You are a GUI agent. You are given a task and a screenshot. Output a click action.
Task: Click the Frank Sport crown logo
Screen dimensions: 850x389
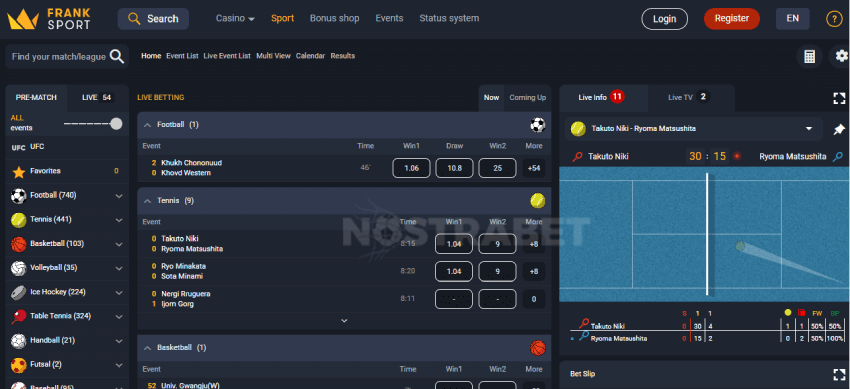(x=23, y=19)
